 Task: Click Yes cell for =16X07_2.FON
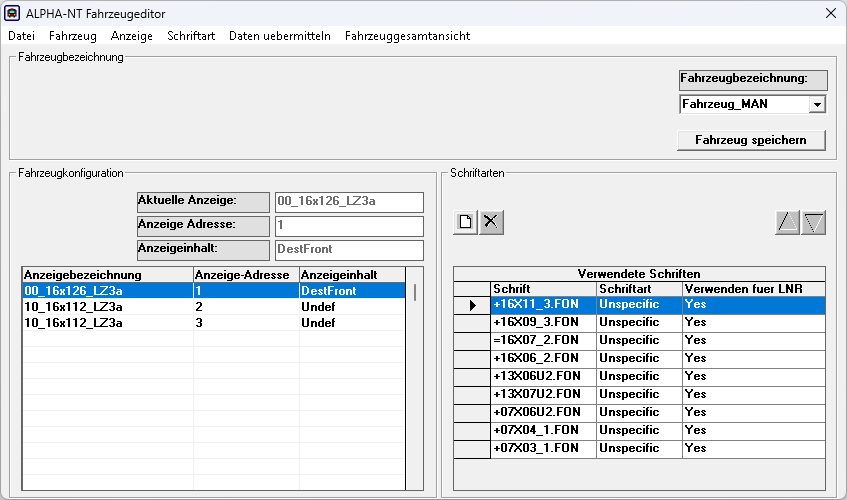pos(754,340)
